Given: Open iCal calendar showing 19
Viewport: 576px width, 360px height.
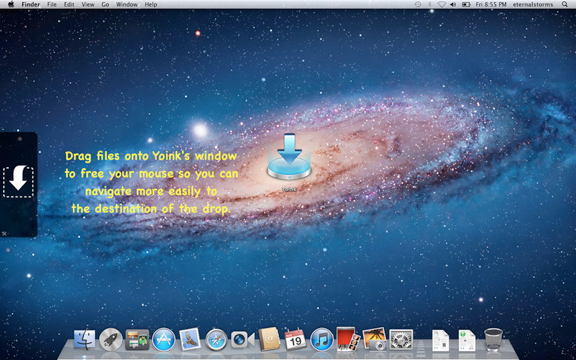Looking at the screenshot, I should point(295,339).
